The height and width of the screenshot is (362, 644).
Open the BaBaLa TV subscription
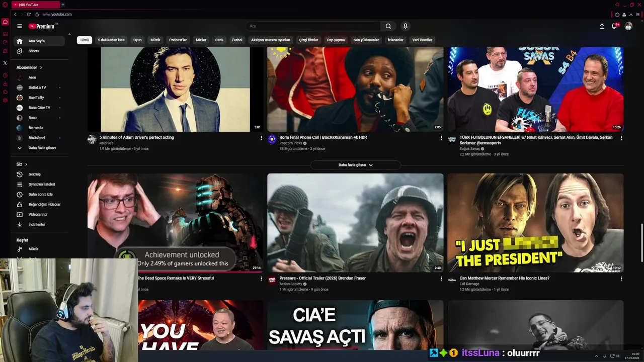coord(39,87)
